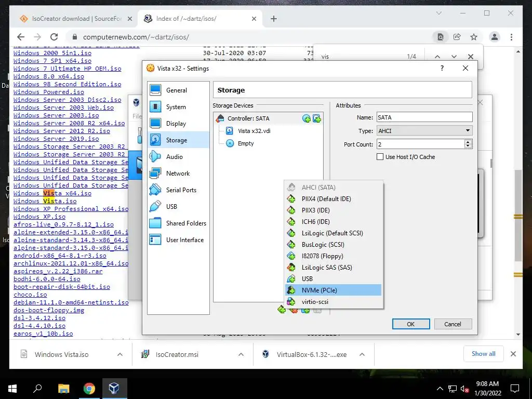Click the share page icon
The width and height of the screenshot is (532, 399).
click(457, 37)
